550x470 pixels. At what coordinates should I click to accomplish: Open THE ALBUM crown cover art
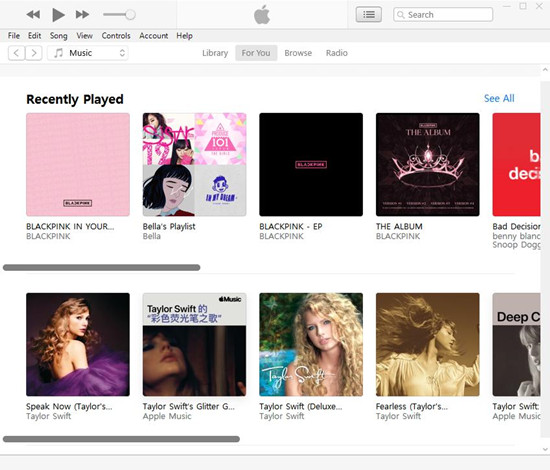[x=428, y=164]
